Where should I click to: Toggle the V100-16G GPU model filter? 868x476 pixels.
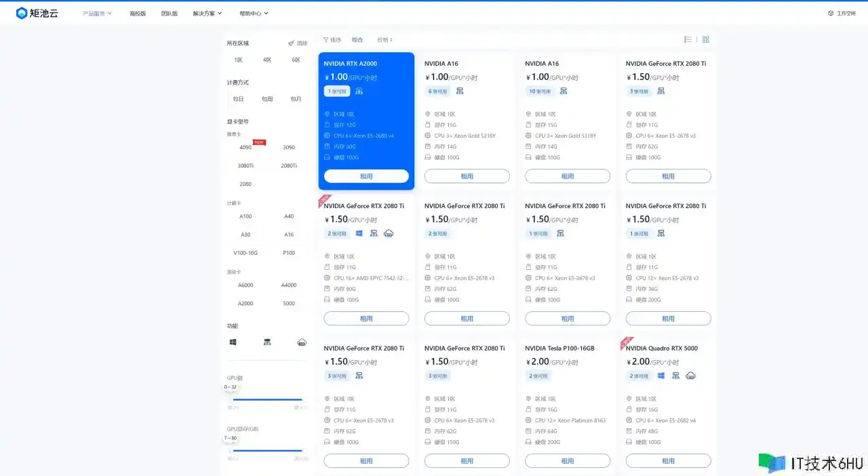(x=245, y=253)
